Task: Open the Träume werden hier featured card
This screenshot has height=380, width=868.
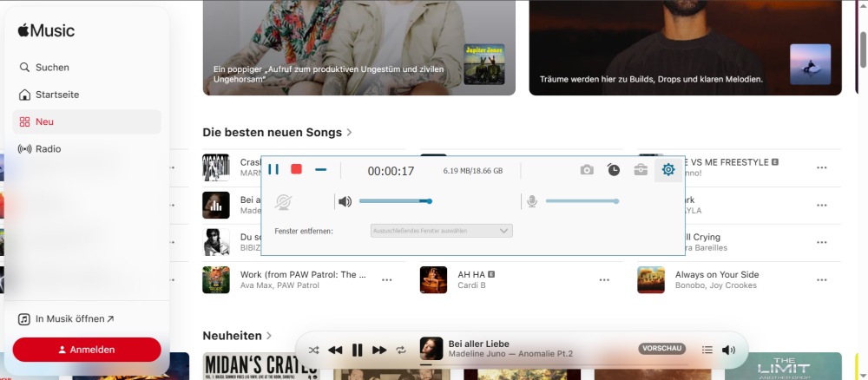Action: 686,48
